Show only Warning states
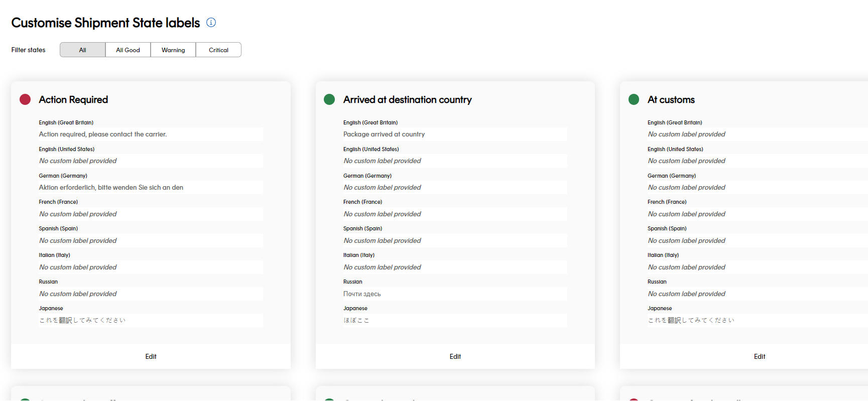The image size is (868, 401). pos(173,50)
